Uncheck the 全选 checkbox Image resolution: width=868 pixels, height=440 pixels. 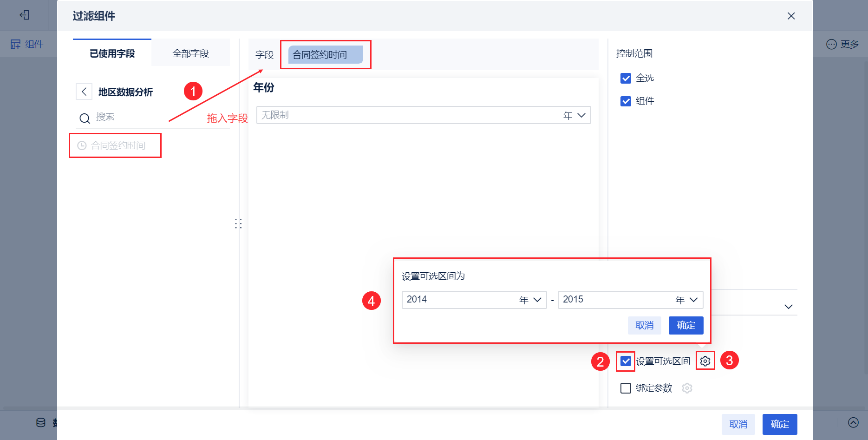(x=626, y=78)
